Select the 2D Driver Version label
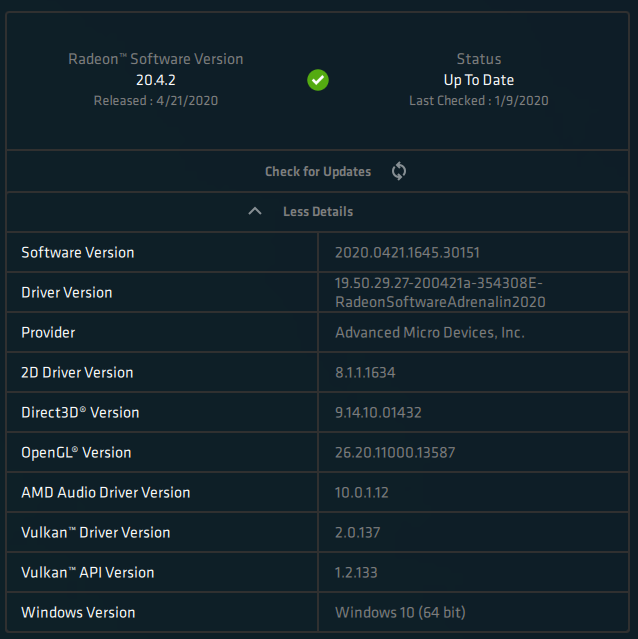Screen dimensions: 638x639 (x=77, y=372)
